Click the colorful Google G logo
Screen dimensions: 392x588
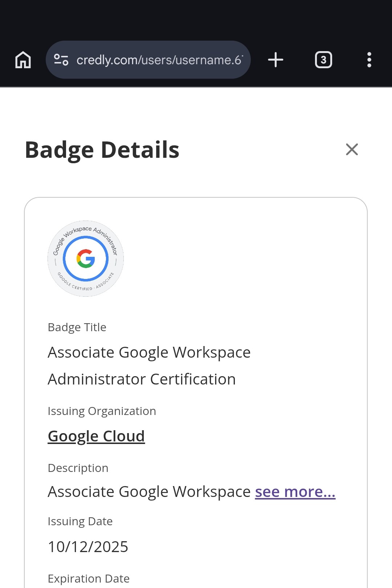tap(86, 259)
